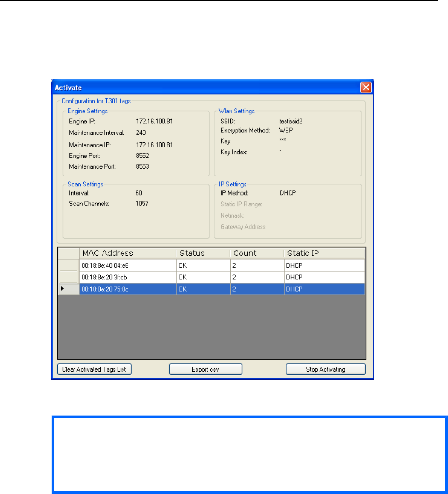
Task: Click Count cell of 00:18:8e:40:04:e6 row
Action: tap(257, 265)
